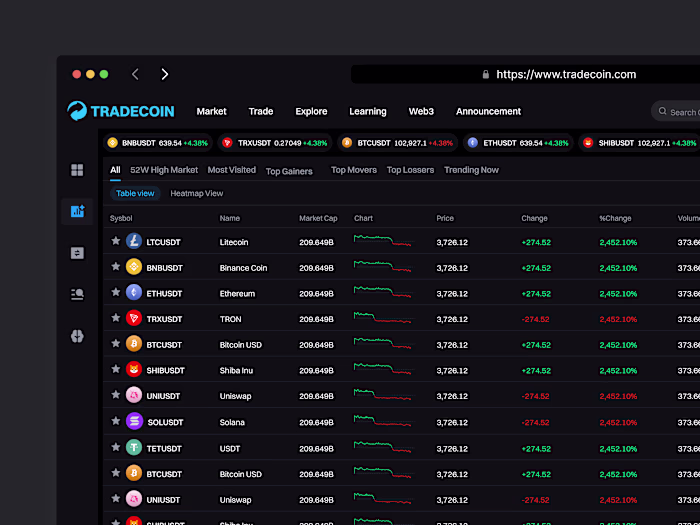Click the Solana name cell

(232, 422)
